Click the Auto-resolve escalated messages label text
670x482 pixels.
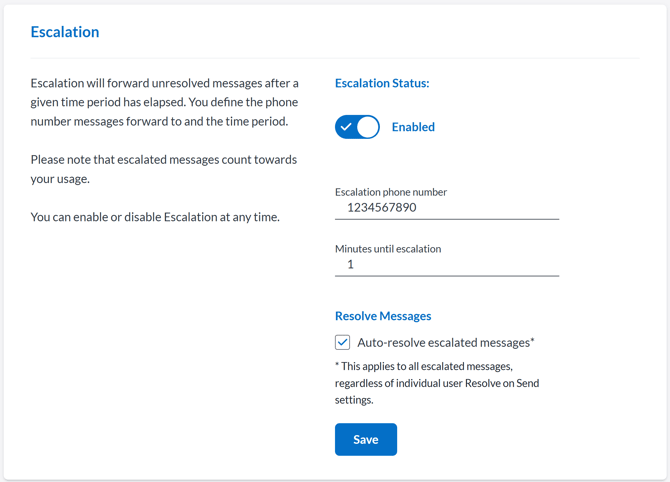[445, 342]
